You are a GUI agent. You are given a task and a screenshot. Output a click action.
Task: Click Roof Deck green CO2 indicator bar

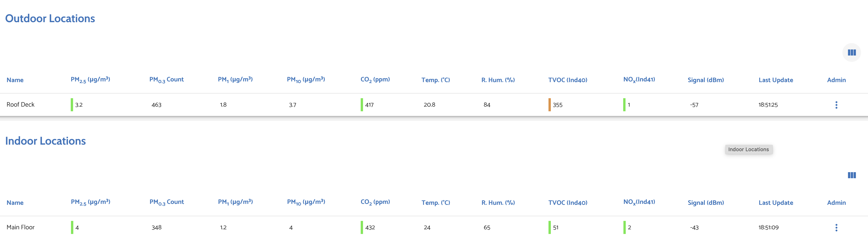pyautogui.click(x=362, y=105)
